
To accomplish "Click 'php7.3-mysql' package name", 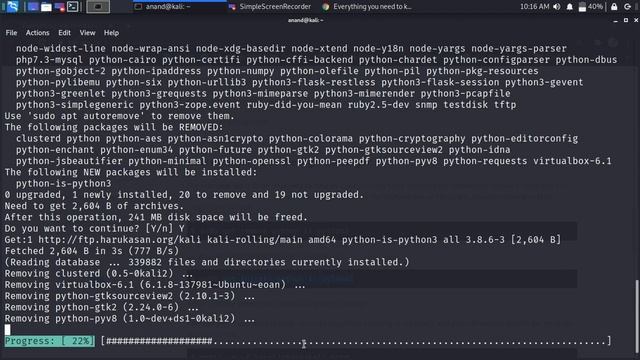I will (49, 60).
